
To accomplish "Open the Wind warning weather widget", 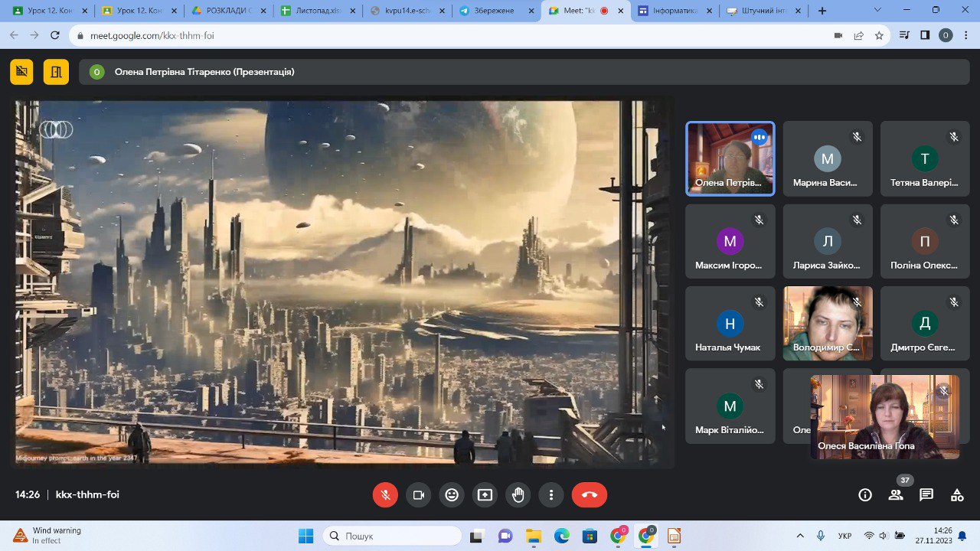I will coord(47,536).
